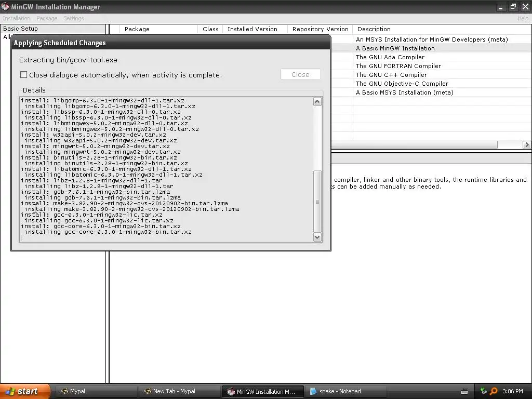Click log line 'install: w32api-5.0.2-mingw32-dev.tar.xz'

94,135
